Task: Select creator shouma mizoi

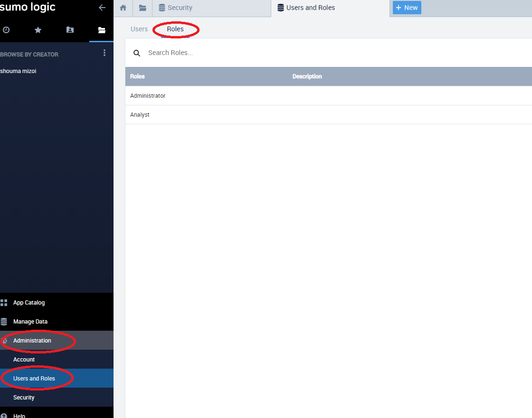Action: [x=19, y=71]
